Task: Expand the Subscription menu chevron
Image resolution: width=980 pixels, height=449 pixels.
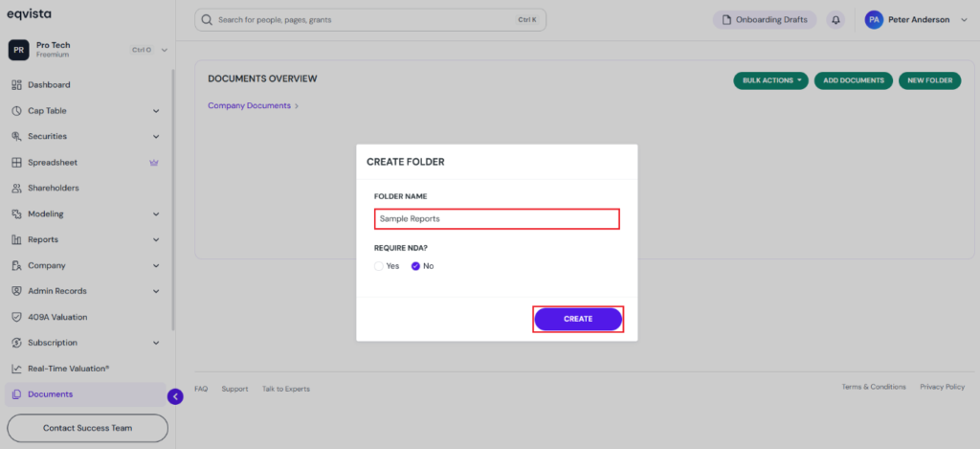Action: pos(156,344)
